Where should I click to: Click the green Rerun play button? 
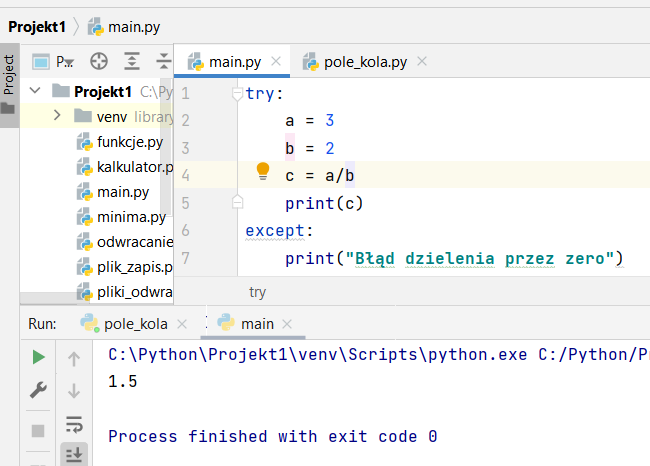pyautogui.click(x=38, y=357)
